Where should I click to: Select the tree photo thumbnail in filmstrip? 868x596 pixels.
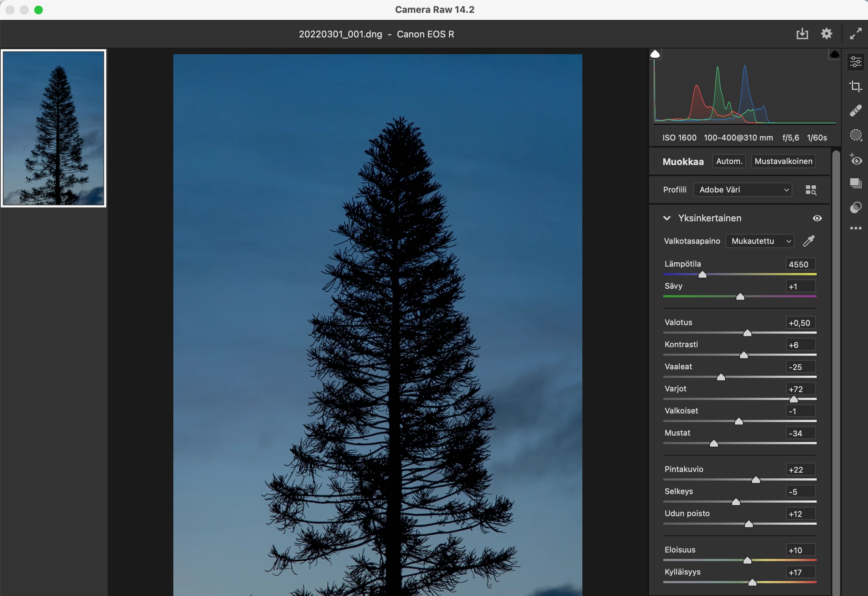pos(54,128)
